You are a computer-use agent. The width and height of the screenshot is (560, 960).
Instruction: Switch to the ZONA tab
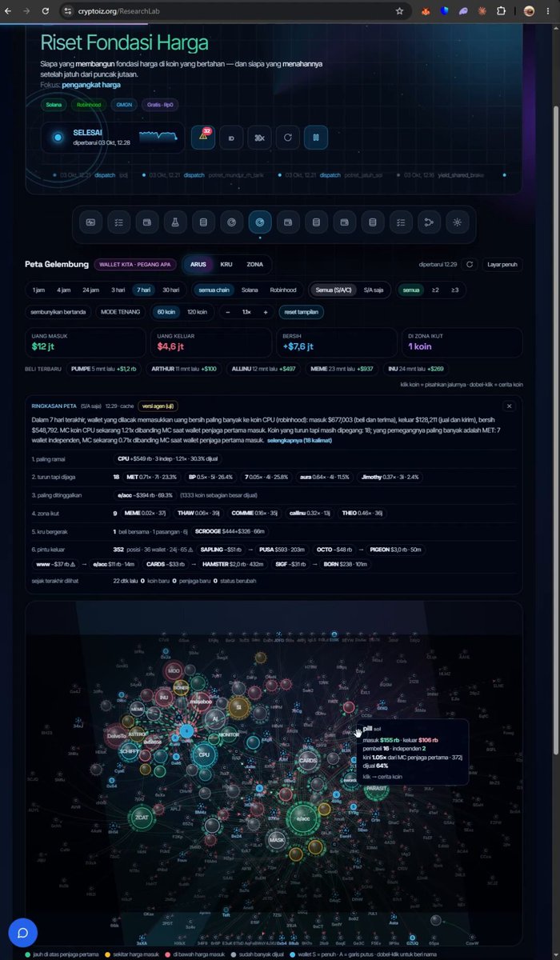pyautogui.click(x=254, y=264)
